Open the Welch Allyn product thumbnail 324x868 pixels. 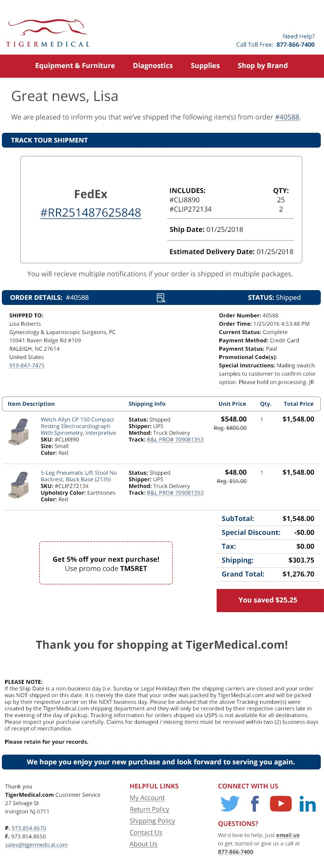(19, 432)
